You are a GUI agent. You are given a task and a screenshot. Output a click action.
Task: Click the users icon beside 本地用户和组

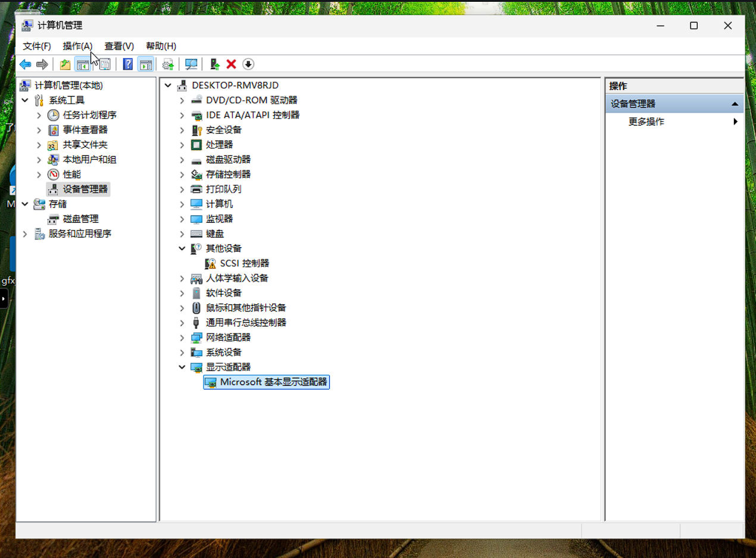(54, 160)
